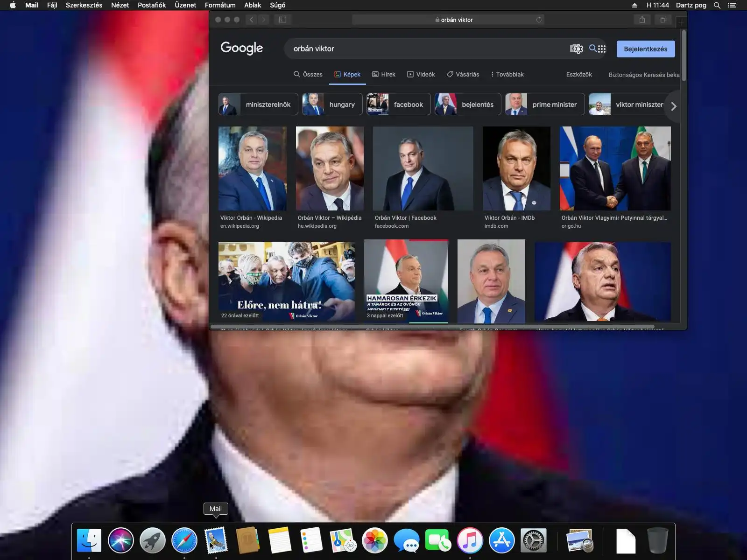Click Safari's back navigation arrow

(x=252, y=20)
